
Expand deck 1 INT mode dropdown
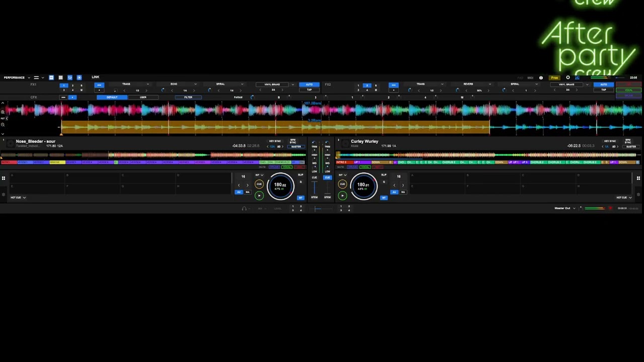click(x=260, y=175)
